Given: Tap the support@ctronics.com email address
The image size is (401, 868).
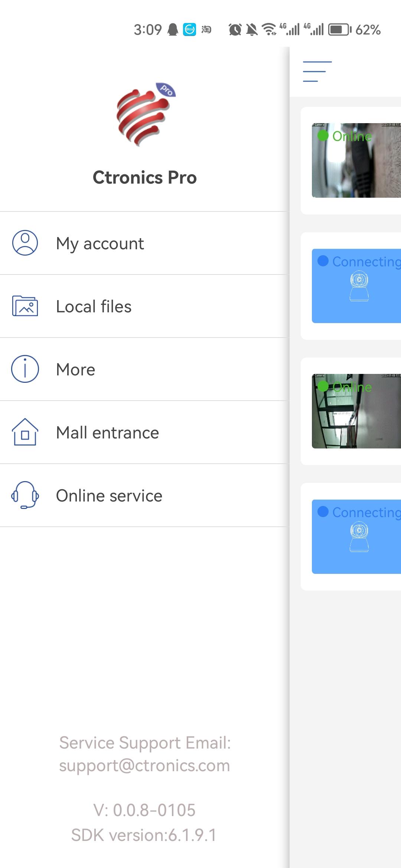Looking at the screenshot, I should [x=144, y=766].
